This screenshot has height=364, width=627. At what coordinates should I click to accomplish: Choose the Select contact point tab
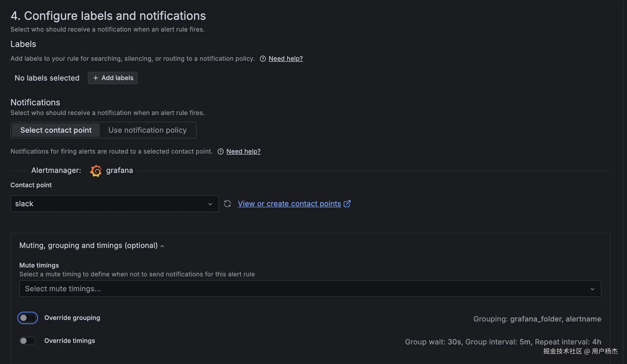pyautogui.click(x=56, y=130)
